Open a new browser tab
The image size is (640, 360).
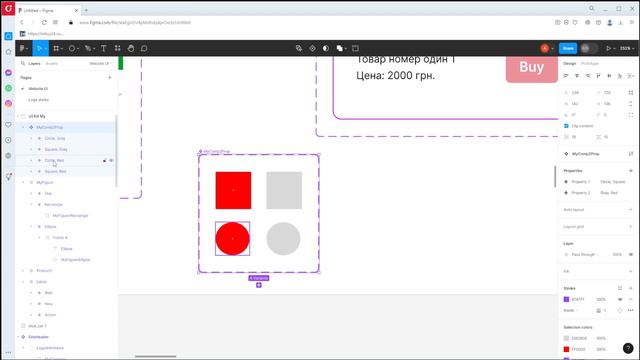click(86, 10)
